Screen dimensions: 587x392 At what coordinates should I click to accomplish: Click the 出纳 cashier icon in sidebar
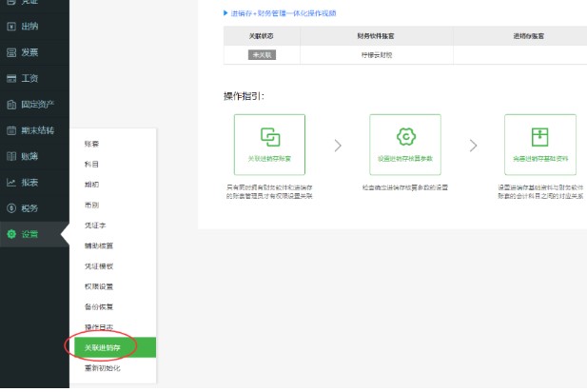point(11,26)
